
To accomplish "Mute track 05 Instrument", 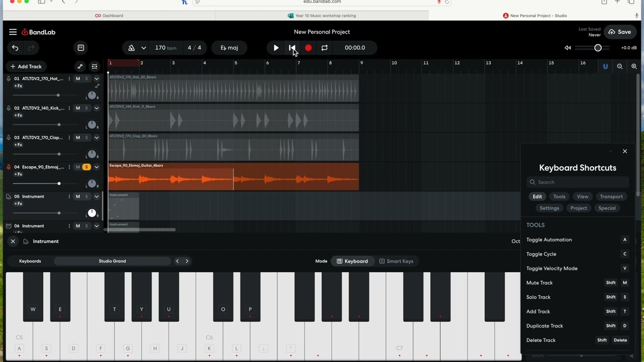I will click(77, 197).
